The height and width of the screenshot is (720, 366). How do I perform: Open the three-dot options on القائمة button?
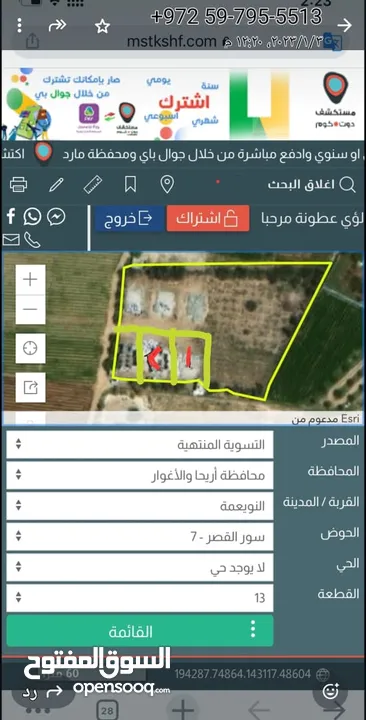point(253,629)
